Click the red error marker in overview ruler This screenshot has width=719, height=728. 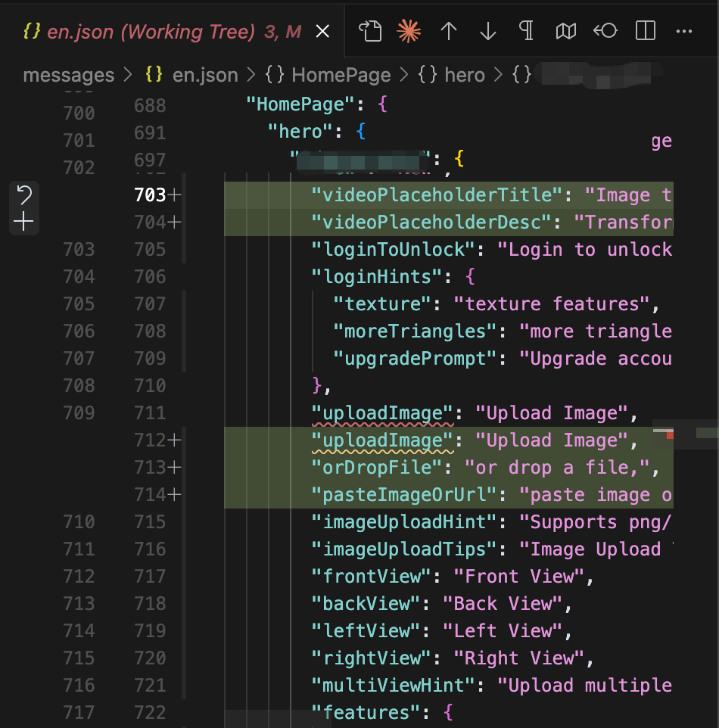[x=670, y=435]
